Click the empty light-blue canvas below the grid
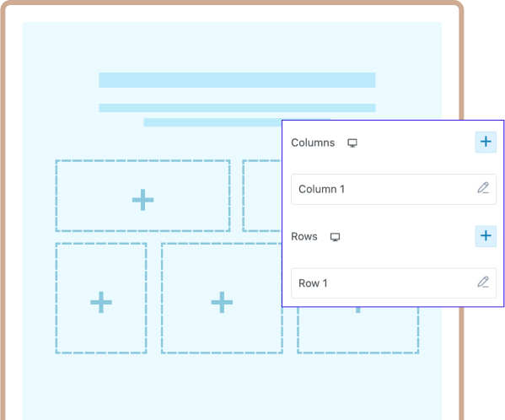 [x=232, y=386]
